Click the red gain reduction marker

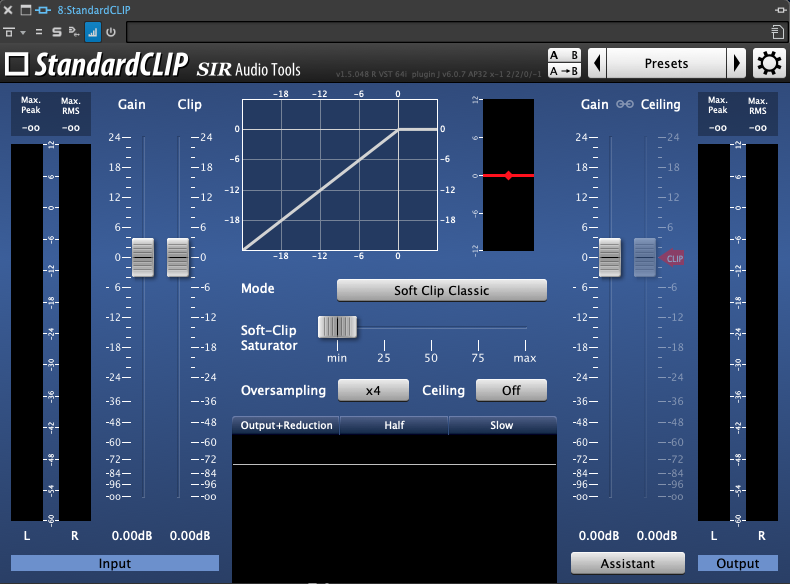pos(508,175)
